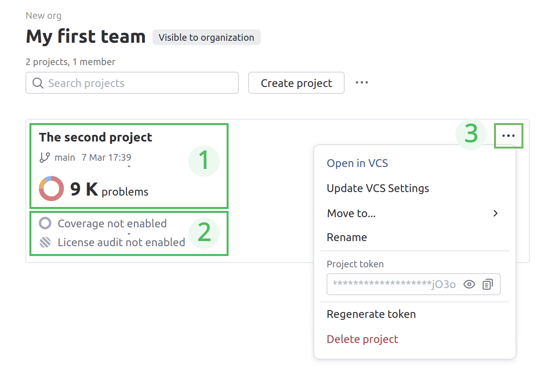Reveal the project token with eye toggle
This screenshot has width=554, height=392.
pyautogui.click(x=469, y=284)
